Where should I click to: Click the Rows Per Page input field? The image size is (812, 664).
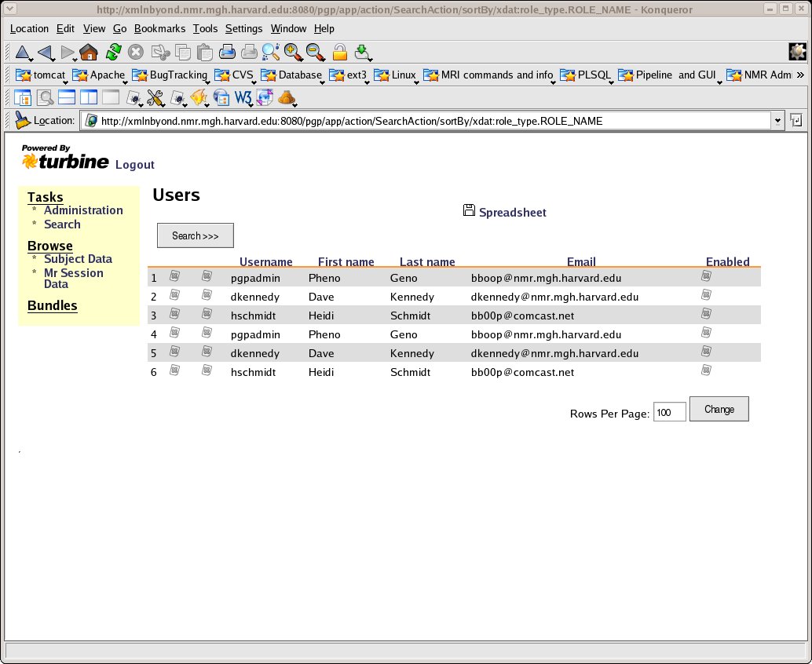pos(669,412)
